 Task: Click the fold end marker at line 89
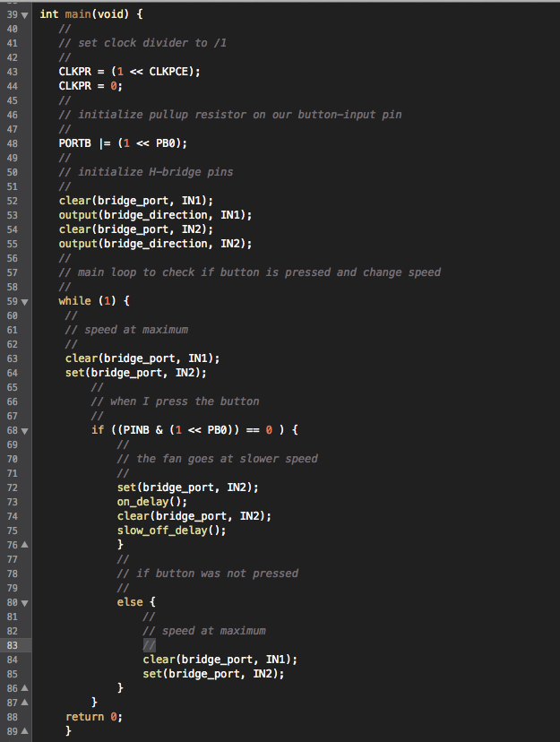24,731
